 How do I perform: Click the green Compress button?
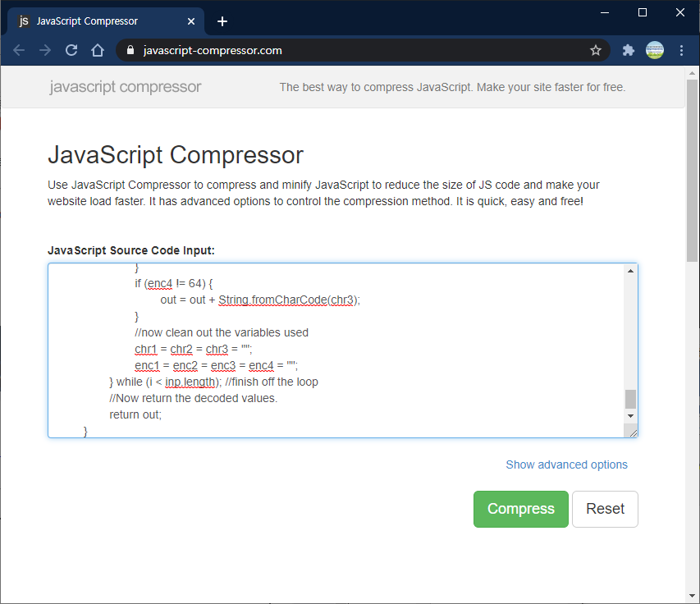click(520, 509)
